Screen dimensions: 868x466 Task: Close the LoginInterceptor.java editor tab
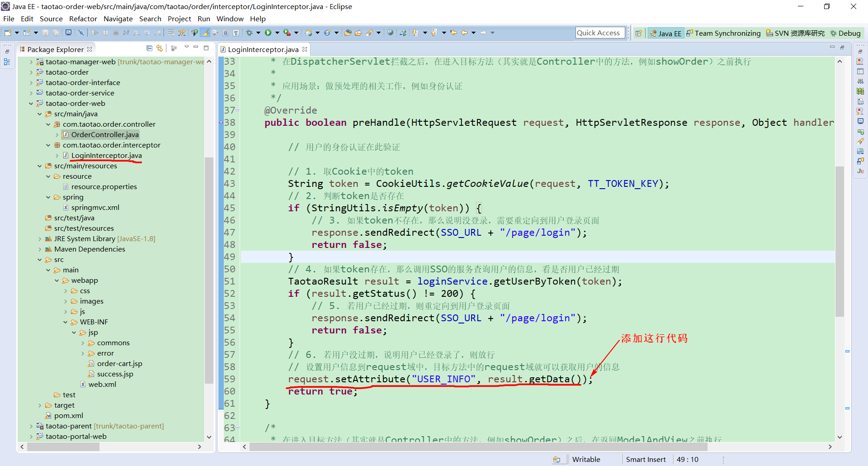point(305,49)
